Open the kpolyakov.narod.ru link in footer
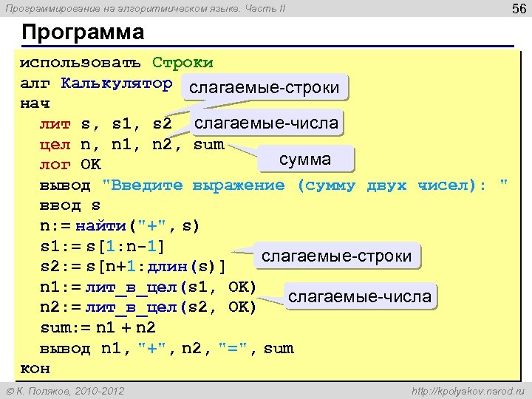The width and height of the screenshot is (532, 399). coord(468,391)
